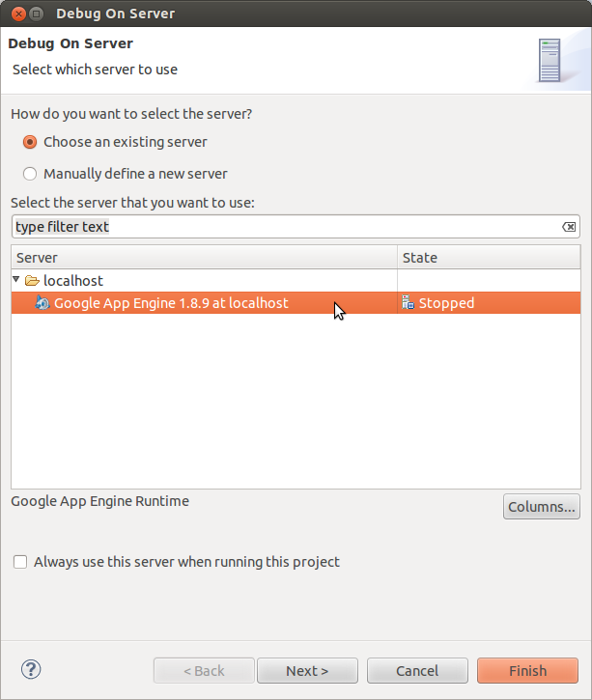This screenshot has height=700, width=592.
Task: Click the clear filter text icon
Action: [x=569, y=227]
